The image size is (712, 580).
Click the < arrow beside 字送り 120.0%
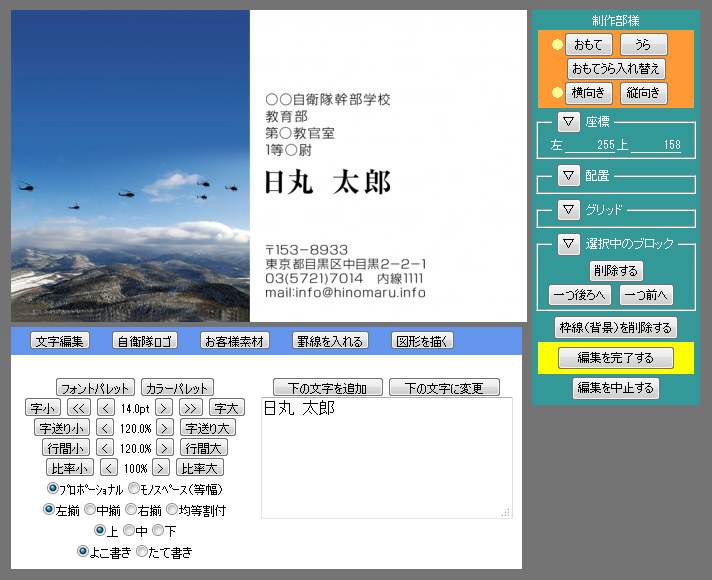(105, 427)
